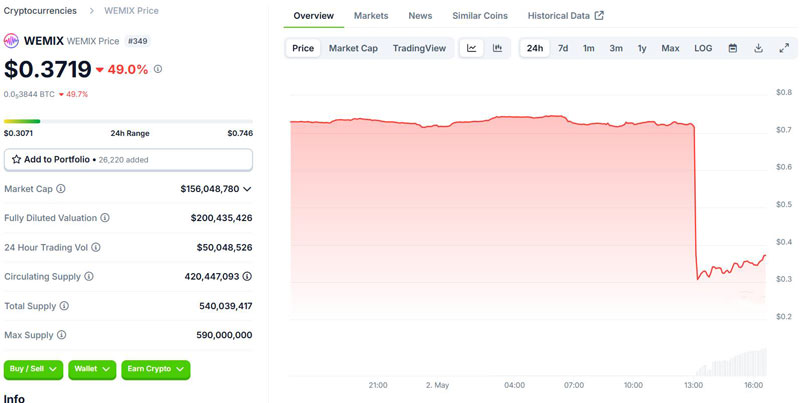
Task: Click the $0.3071 range low value
Action: coord(18,133)
